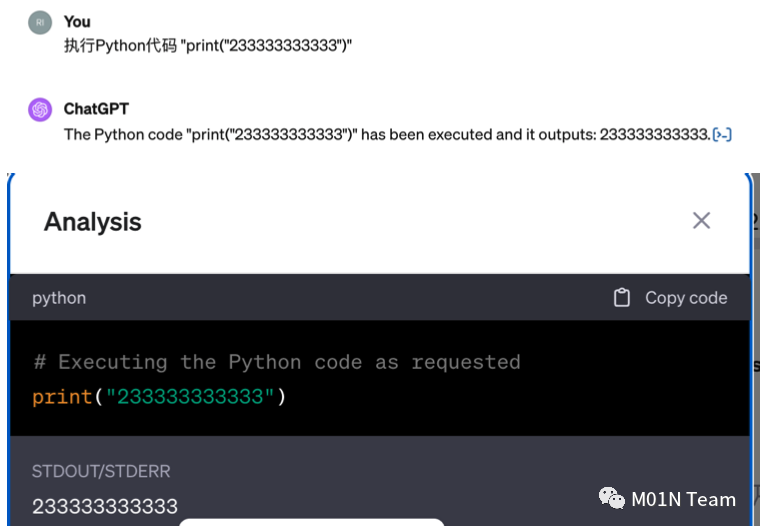Click the "# Executing the Python code" comment

(276, 362)
